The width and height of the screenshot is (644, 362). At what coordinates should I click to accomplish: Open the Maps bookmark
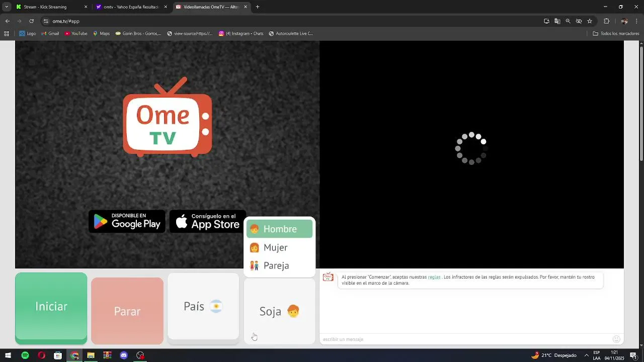(101, 34)
